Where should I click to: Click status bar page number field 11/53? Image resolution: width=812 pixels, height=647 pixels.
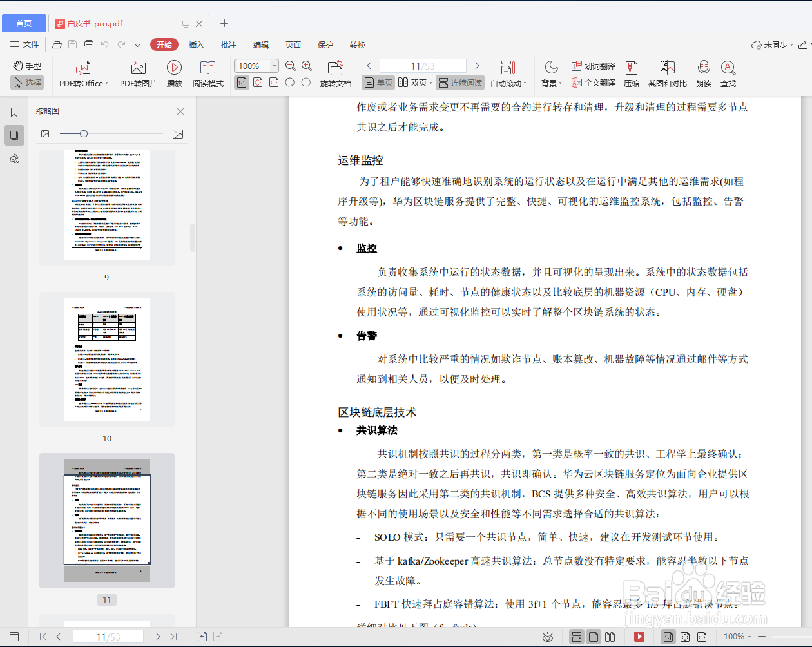click(108, 637)
